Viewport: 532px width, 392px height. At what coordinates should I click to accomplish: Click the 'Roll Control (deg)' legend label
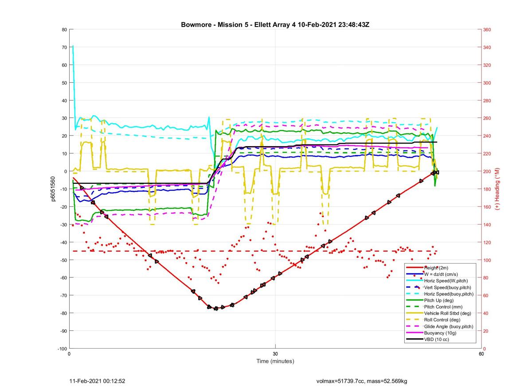coord(442,320)
